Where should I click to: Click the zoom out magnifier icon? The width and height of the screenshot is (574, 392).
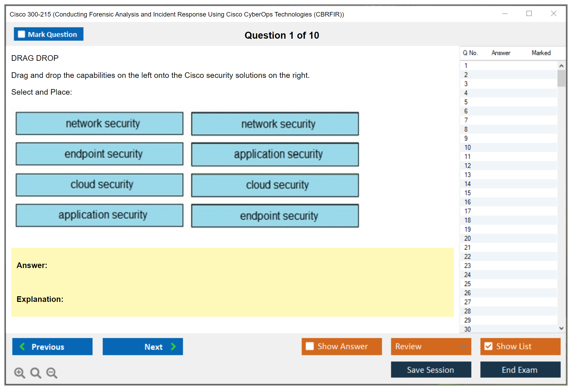click(52, 373)
